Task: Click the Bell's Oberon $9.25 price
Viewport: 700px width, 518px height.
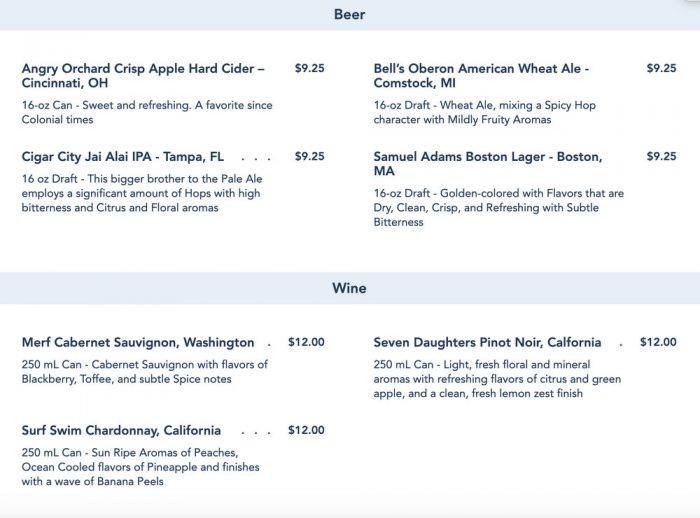Action: click(661, 69)
